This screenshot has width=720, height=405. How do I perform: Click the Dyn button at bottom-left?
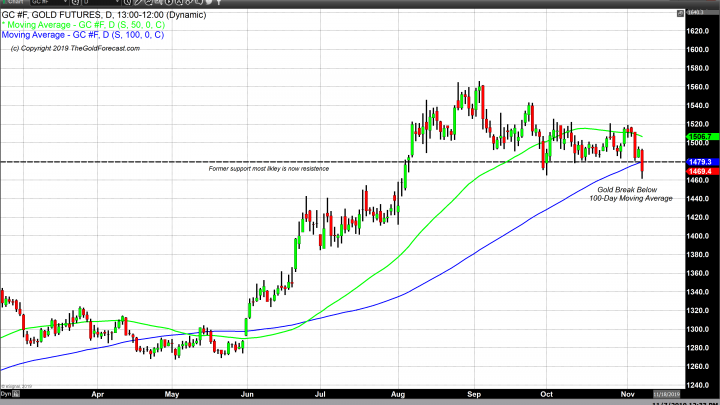(6, 394)
